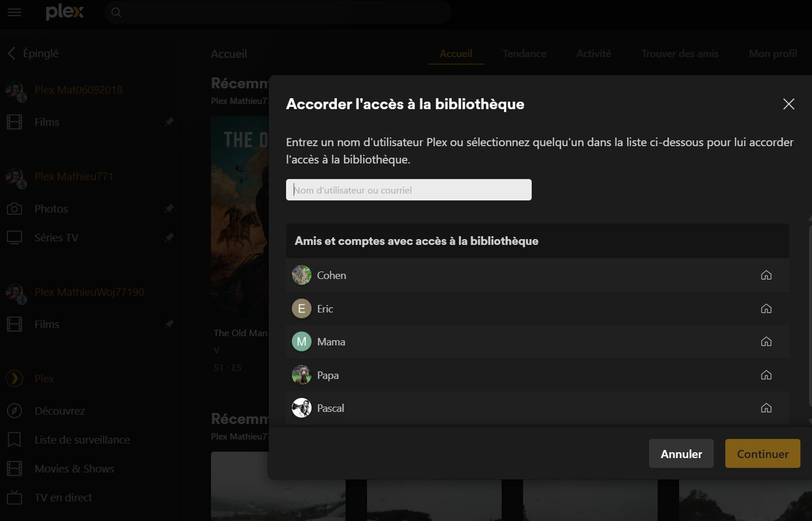Select Mama from the friends list

tap(537, 341)
